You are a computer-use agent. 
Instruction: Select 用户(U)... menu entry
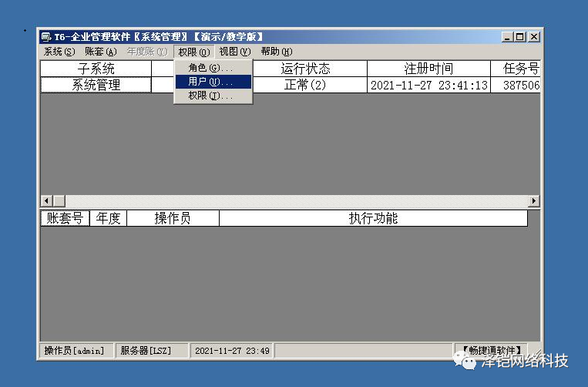pos(213,82)
